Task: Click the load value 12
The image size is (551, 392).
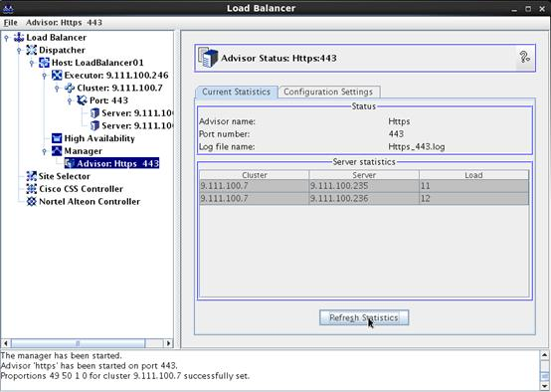Action: [473, 199]
